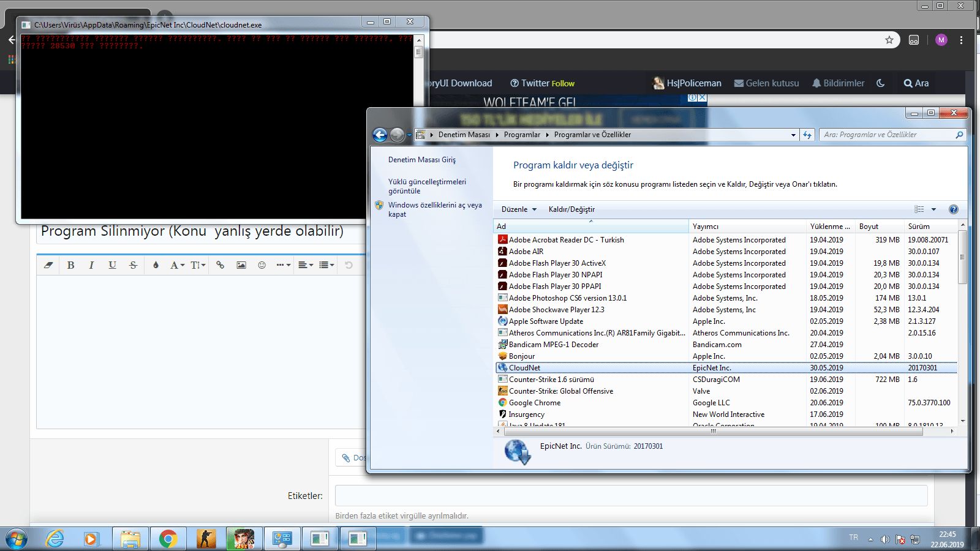Open the Chrome profile avatar M
The height and width of the screenshot is (551, 980).
[x=941, y=40]
